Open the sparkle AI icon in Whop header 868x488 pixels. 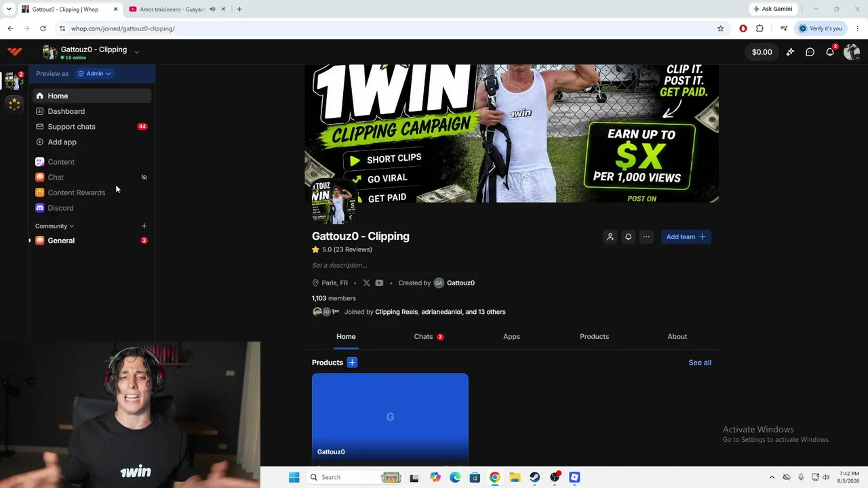pyautogui.click(x=790, y=52)
